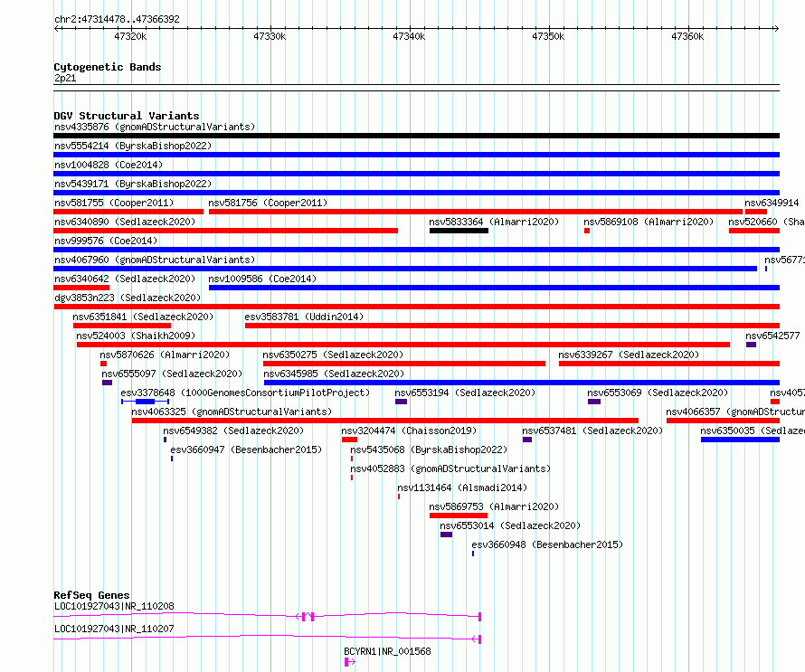
Task: Click the tiny purple nsv6549382 marker
Action: click(165, 440)
